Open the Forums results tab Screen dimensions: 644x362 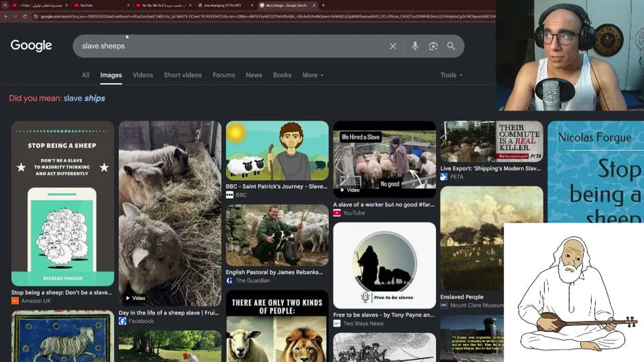224,75
